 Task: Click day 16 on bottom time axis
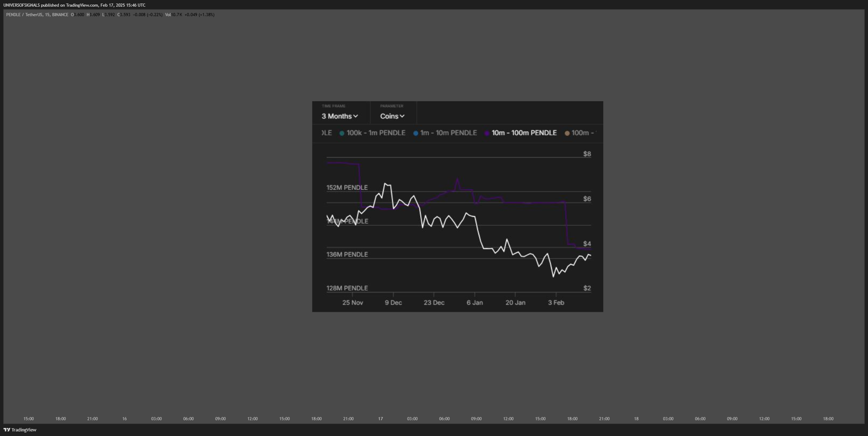pyautogui.click(x=125, y=418)
